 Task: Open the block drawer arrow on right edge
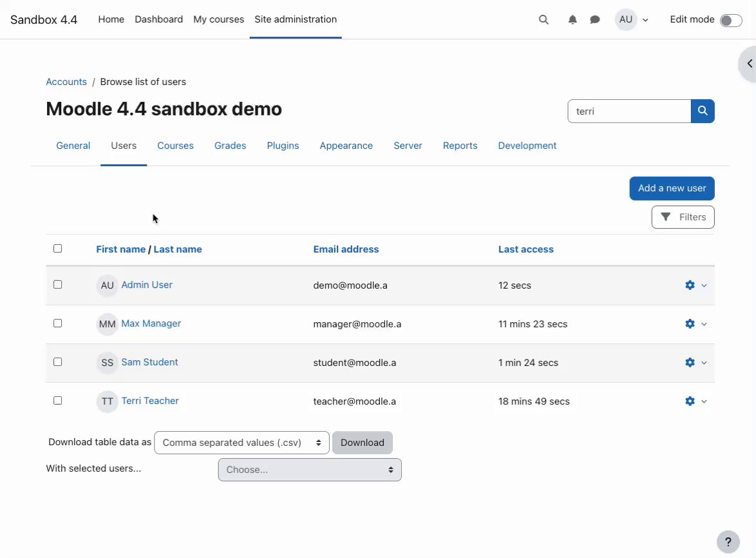[749, 64]
